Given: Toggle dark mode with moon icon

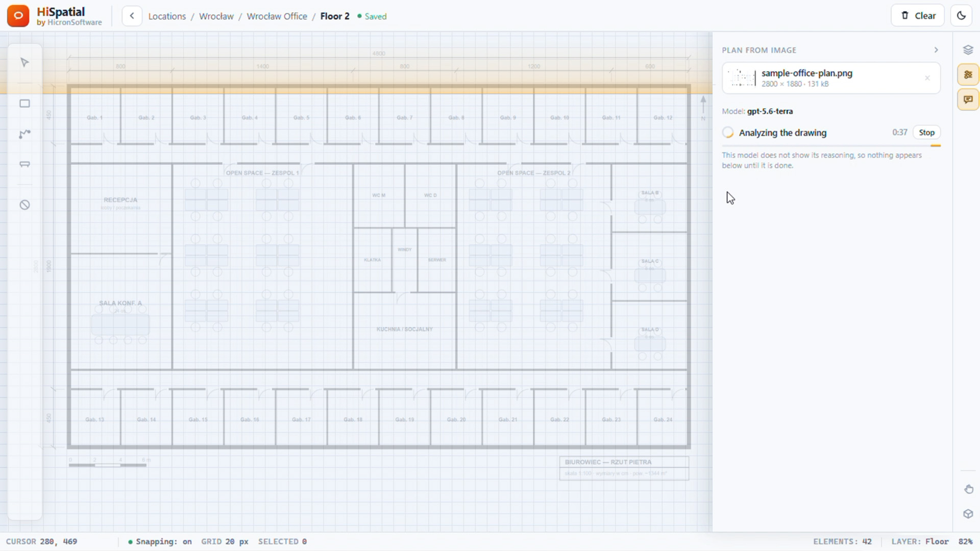Looking at the screenshot, I should coord(961,16).
